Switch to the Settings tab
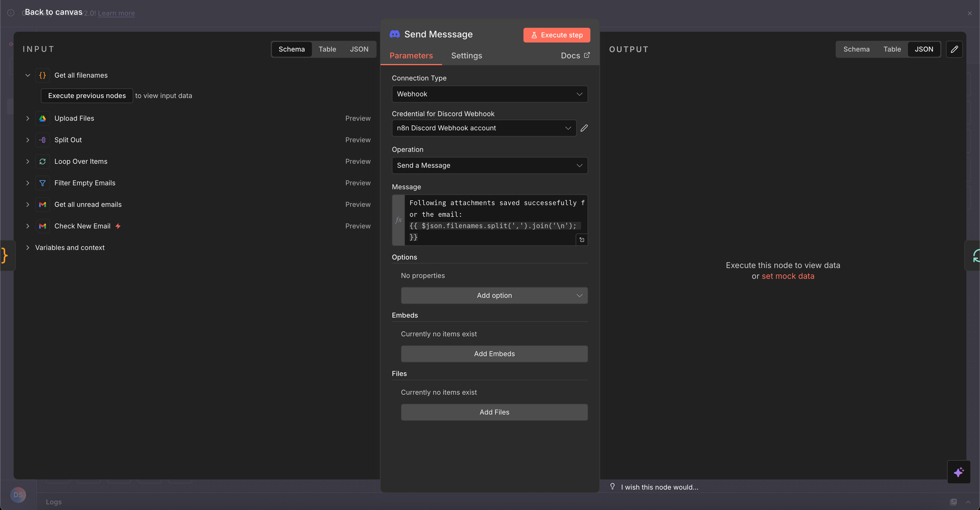This screenshot has height=510, width=980. pyautogui.click(x=466, y=56)
